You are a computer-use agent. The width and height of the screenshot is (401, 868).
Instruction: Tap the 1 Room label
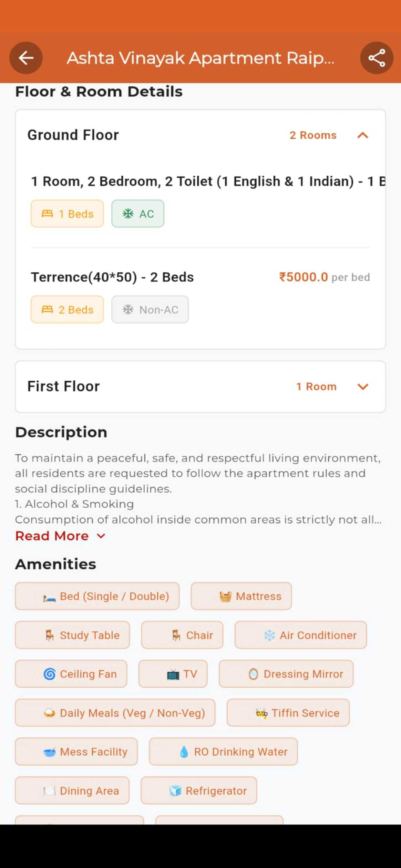[x=316, y=387]
